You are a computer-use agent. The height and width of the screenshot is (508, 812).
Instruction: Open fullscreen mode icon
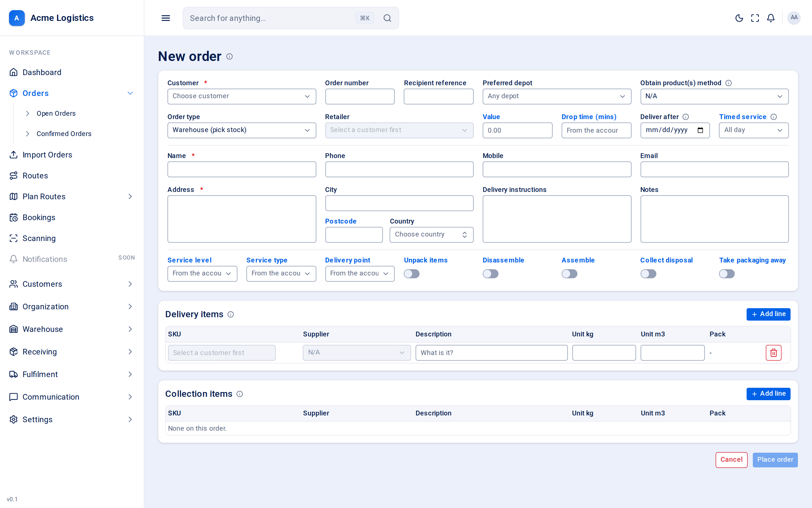(755, 18)
